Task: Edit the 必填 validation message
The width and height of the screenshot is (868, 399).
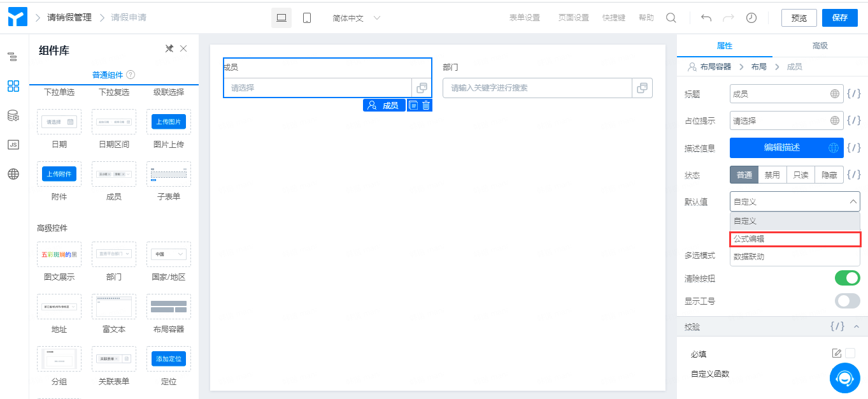Action: pyautogui.click(x=837, y=353)
